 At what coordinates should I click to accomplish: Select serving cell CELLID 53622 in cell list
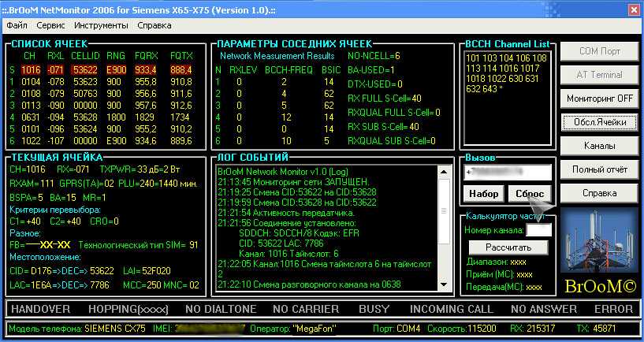coord(84,70)
